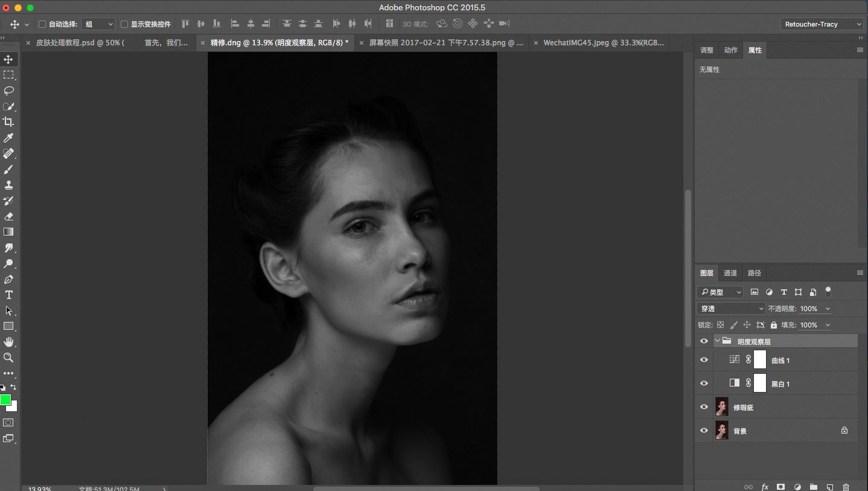
Task: Select the 曲线 1 layer name
Action: (780, 361)
